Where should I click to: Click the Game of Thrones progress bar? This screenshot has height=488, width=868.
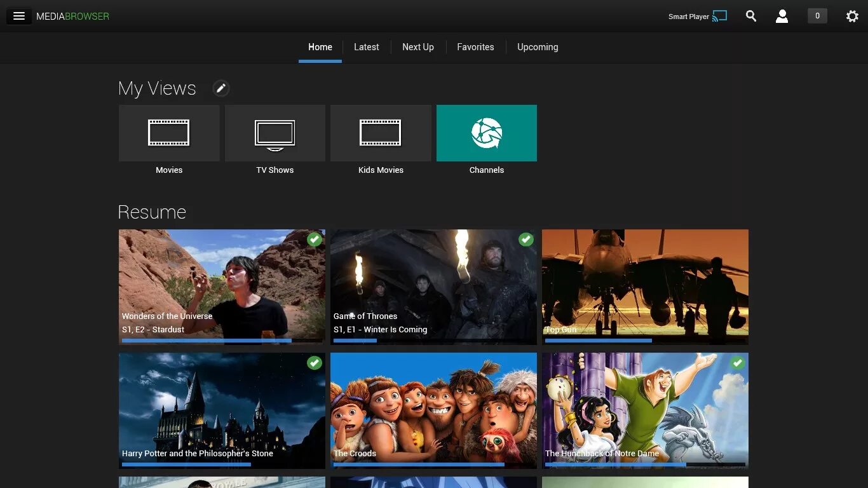pos(433,341)
